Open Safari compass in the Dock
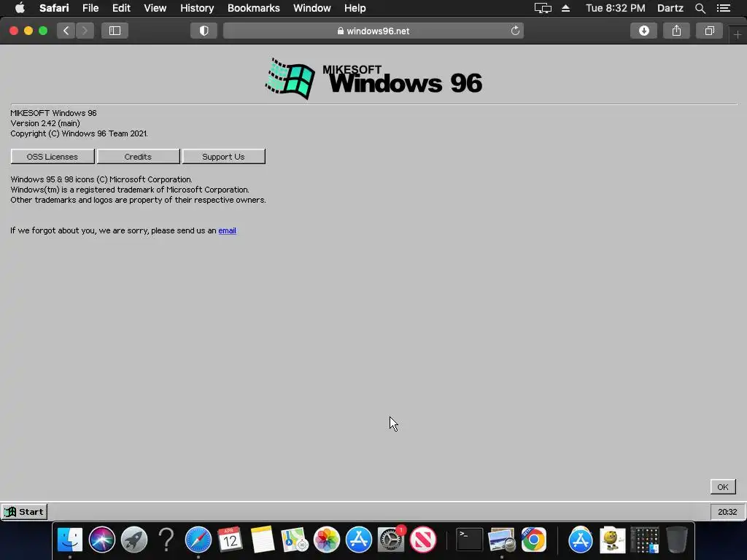 coord(198,540)
